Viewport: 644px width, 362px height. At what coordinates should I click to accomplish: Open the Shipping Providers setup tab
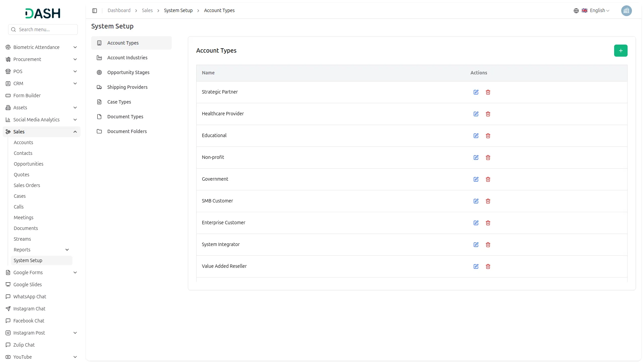coord(127,87)
